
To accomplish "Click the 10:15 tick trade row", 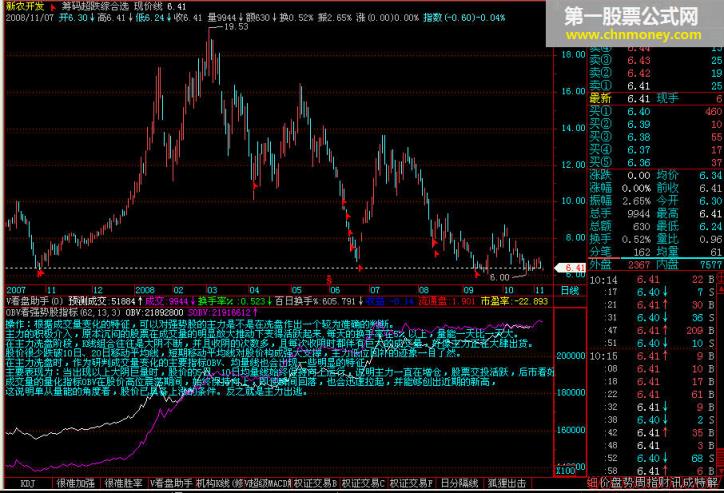I will [652, 356].
